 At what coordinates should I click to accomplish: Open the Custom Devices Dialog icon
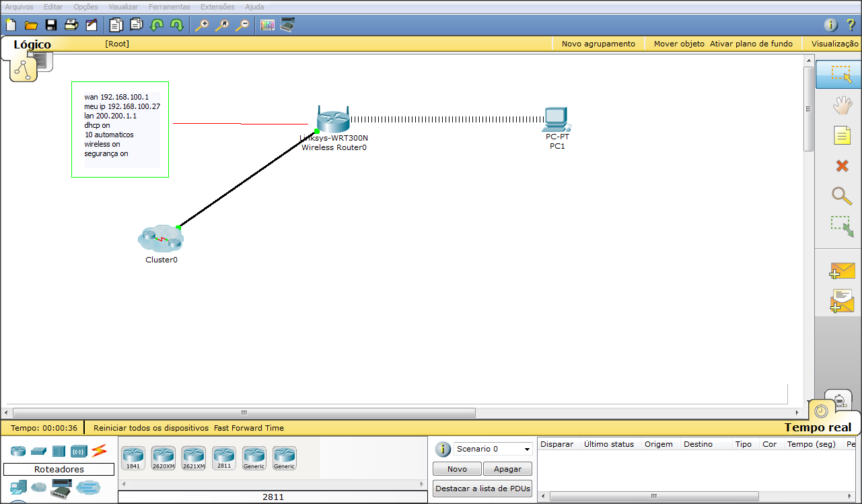[x=287, y=26]
